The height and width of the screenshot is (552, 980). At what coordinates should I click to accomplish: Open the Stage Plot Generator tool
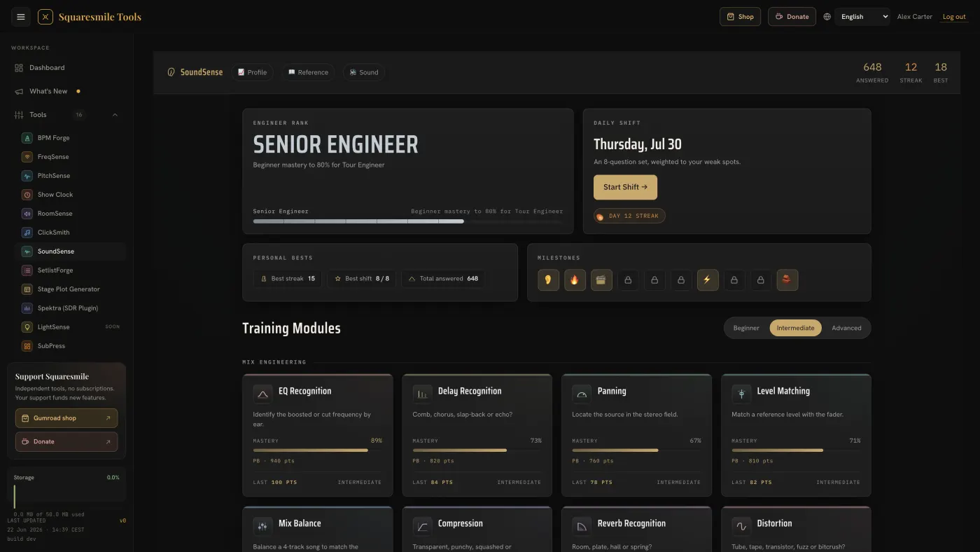(x=70, y=289)
